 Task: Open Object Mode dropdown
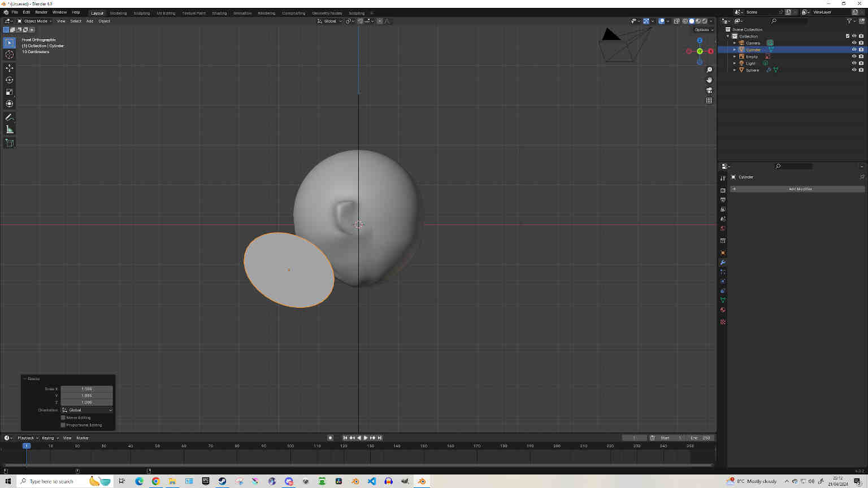click(34, 21)
